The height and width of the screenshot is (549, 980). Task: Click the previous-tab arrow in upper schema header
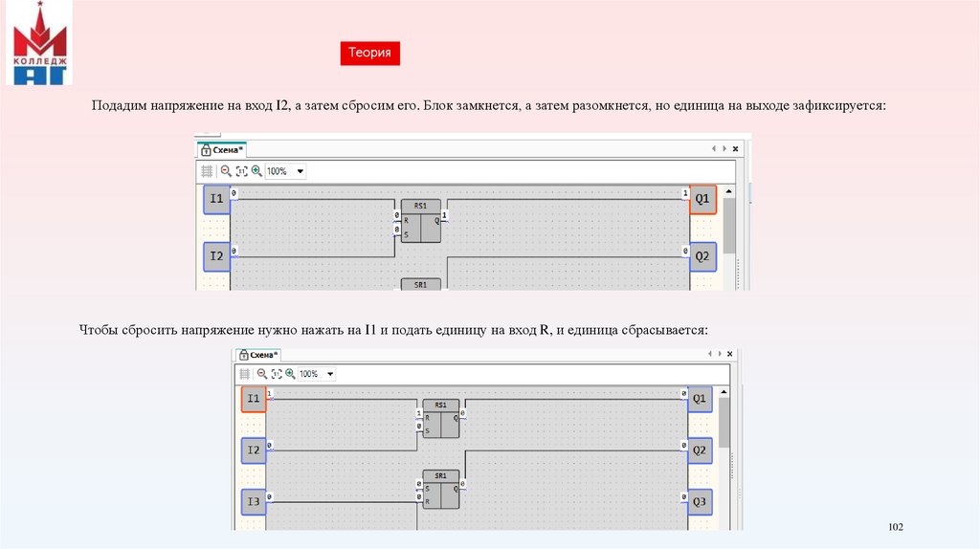pos(713,148)
